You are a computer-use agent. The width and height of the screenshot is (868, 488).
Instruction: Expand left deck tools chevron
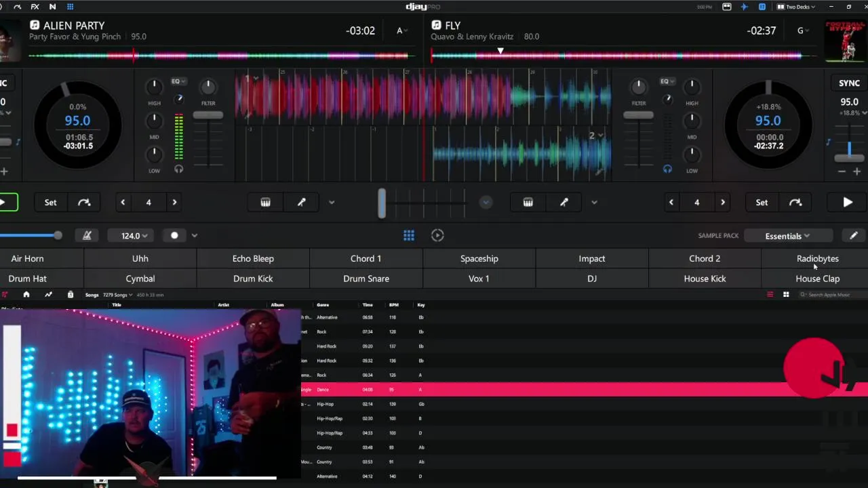point(332,202)
